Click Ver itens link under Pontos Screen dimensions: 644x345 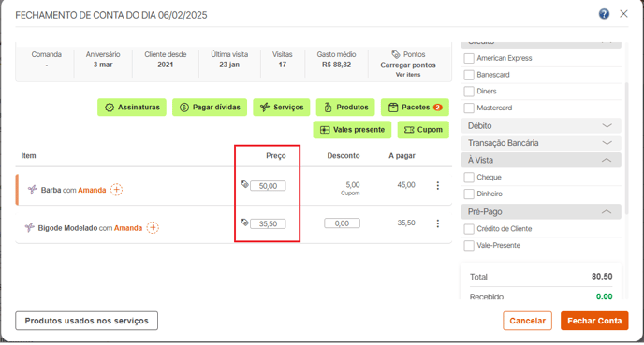[408, 75]
